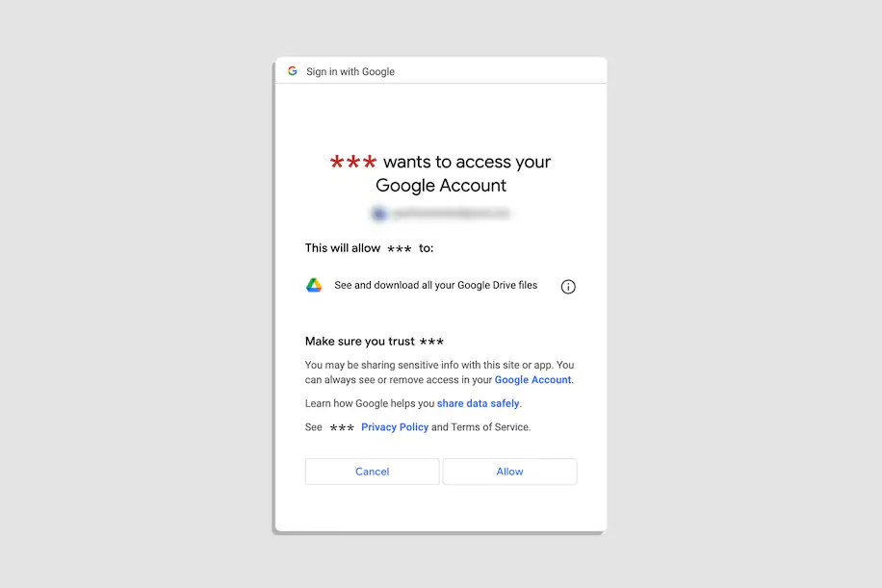Click the 'Make sure you trust' heading
The image size is (882, 588).
[360, 342]
